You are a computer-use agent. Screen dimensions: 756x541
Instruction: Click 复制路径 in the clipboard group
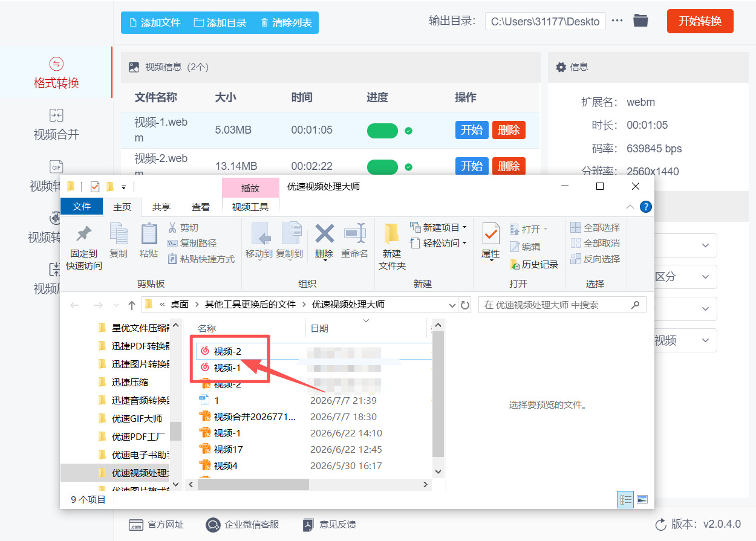coord(192,243)
